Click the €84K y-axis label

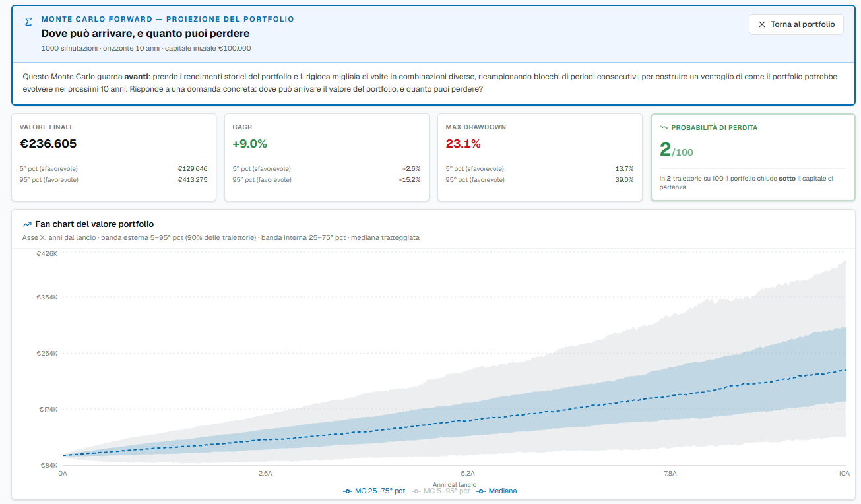tap(49, 465)
